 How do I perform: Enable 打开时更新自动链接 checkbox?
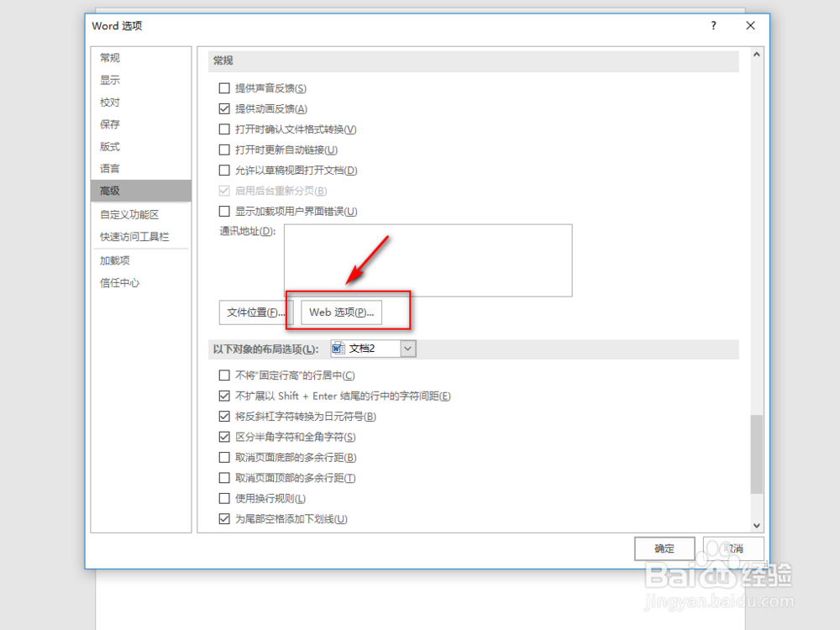(x=224, y=150)
